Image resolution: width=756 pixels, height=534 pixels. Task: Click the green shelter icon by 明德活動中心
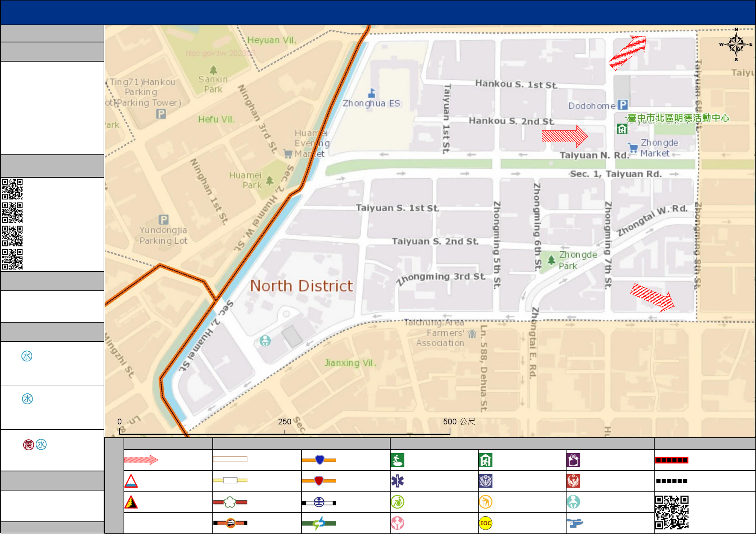tap(622, 129)
